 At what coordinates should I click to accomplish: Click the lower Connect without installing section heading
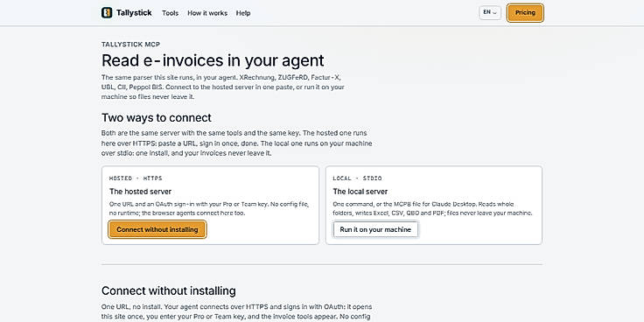coord(168,290)
